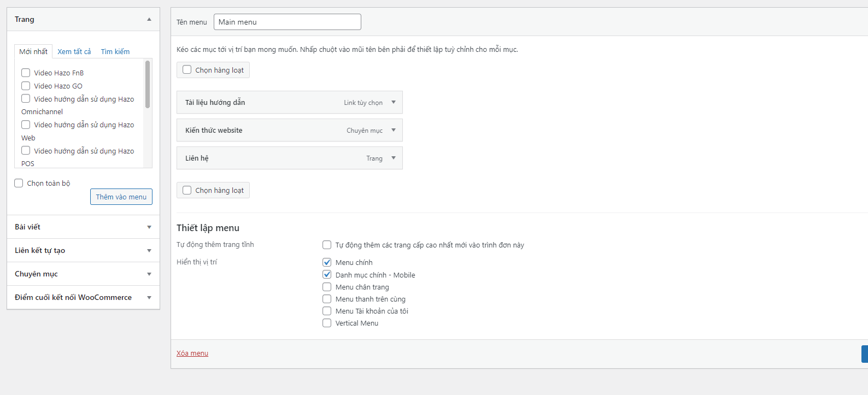
Task: Enable the Menu chân trang location
Action: tap(327, 287)
